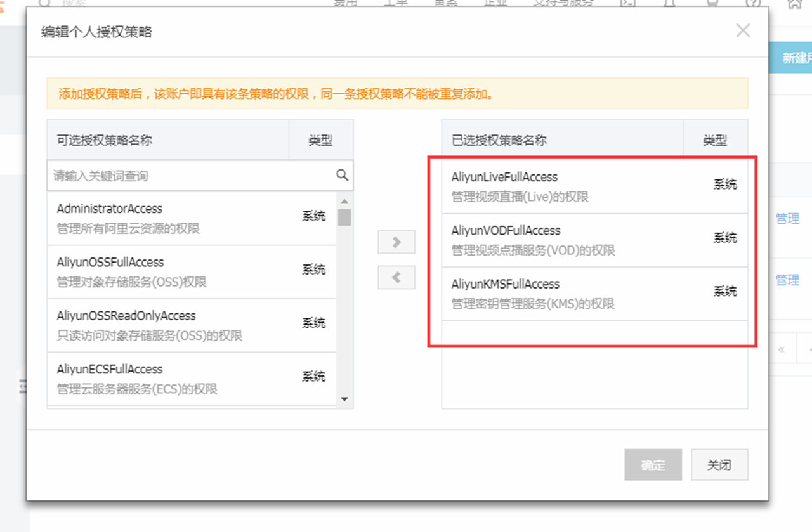The height and width of the screenshot is (532, 812).
Task: Click the 类型 header of the selected policies table
Action: point(716,140)
